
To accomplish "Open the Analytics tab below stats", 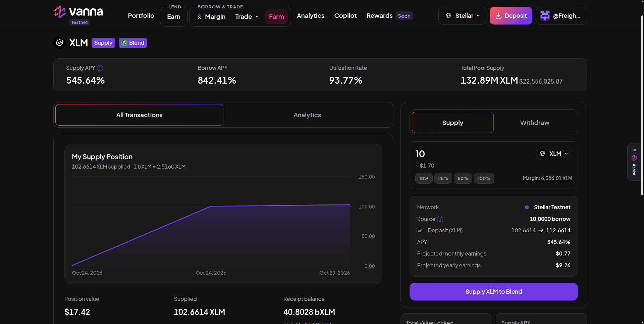I will 307,115.
